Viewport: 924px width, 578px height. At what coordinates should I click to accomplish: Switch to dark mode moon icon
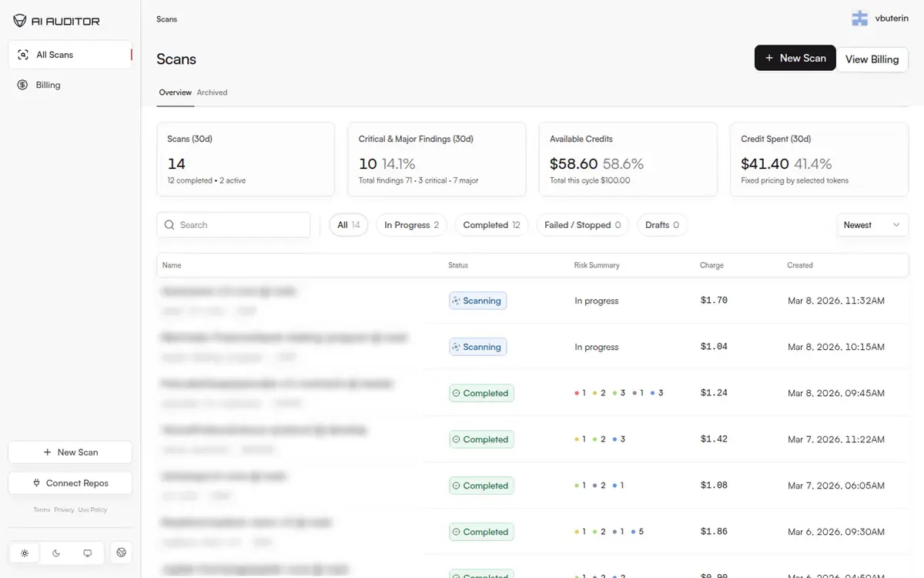tap(56, 553)
